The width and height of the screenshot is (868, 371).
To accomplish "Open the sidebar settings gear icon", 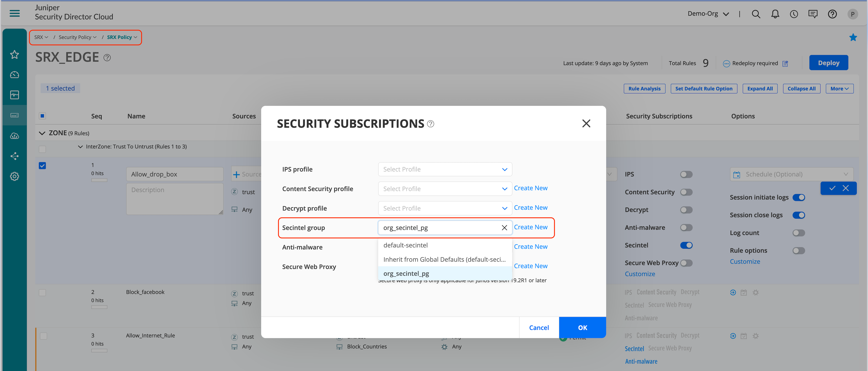I will click(x=15, y=176).
